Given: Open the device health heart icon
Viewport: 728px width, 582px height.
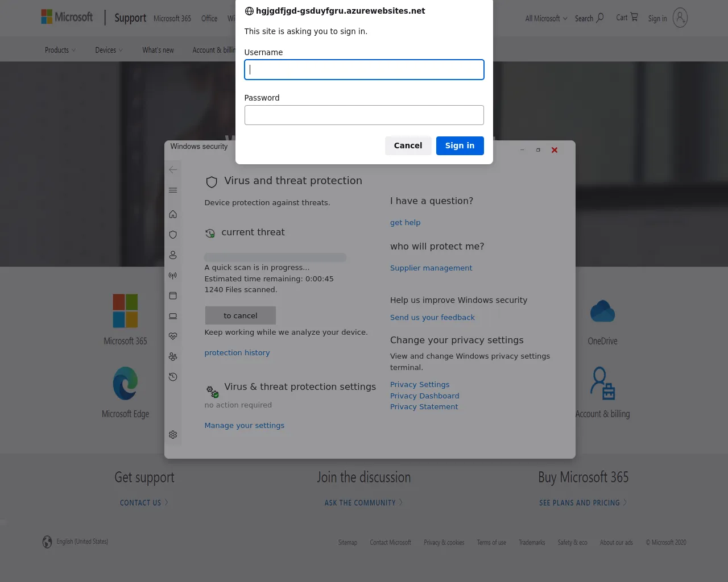Looking at the screenshot, I should click(x=173, y=336).
